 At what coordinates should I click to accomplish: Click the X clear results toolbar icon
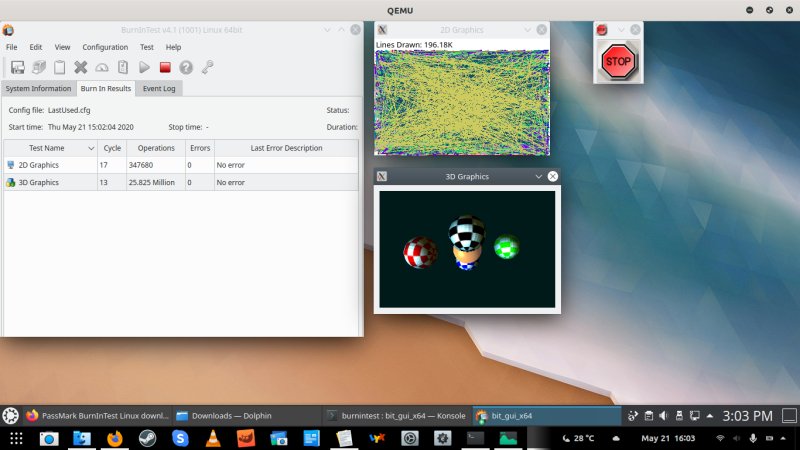(81, 67)
